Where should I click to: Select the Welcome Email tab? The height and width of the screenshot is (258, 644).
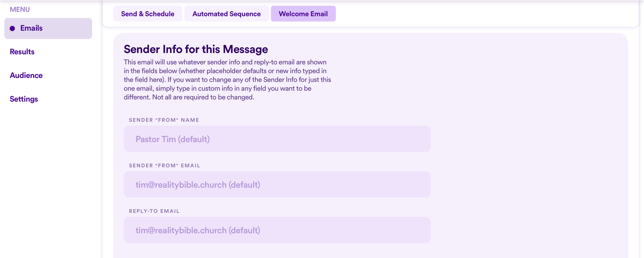point(303,14)
